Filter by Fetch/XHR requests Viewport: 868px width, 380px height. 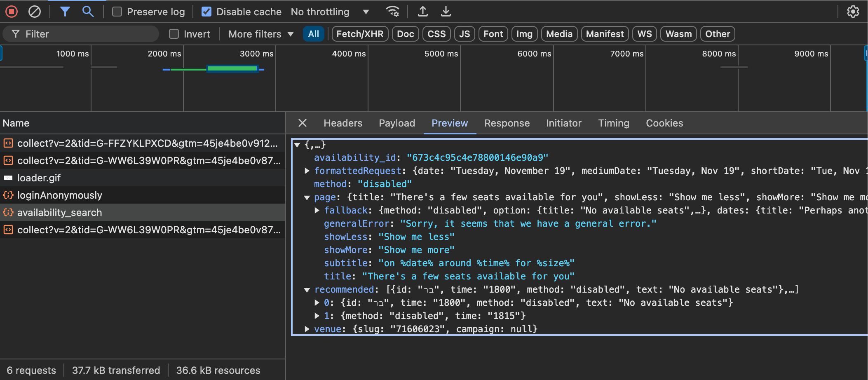click(x=360, y=34)
